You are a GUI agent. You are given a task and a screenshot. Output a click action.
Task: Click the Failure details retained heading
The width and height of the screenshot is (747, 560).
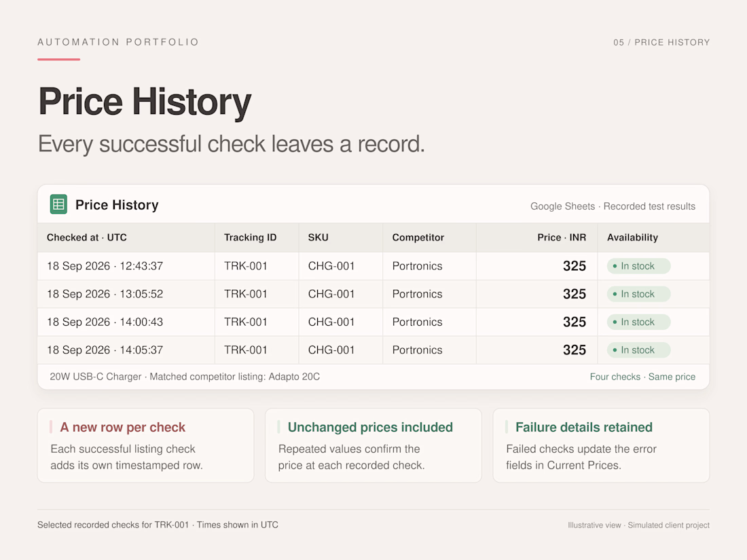point(583,427)
